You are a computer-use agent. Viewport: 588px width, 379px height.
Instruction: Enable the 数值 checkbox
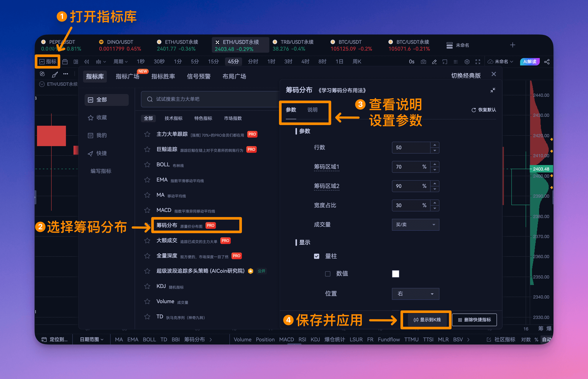pyautogui.click(x=328, y=274)
